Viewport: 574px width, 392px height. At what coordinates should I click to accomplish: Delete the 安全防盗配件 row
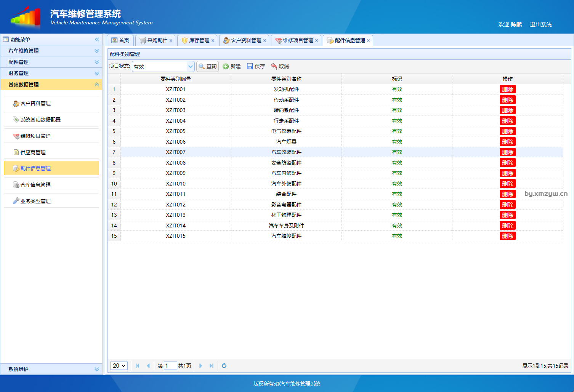508,163
